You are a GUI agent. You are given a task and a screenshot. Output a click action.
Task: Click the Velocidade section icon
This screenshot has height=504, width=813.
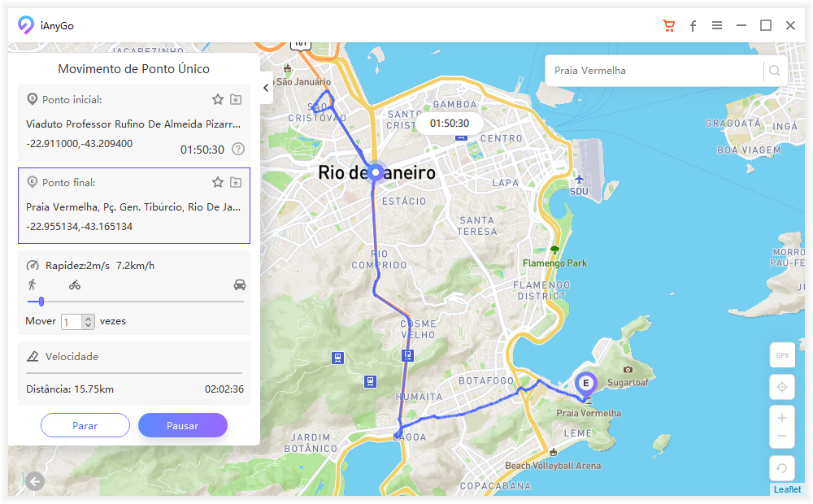33,356
